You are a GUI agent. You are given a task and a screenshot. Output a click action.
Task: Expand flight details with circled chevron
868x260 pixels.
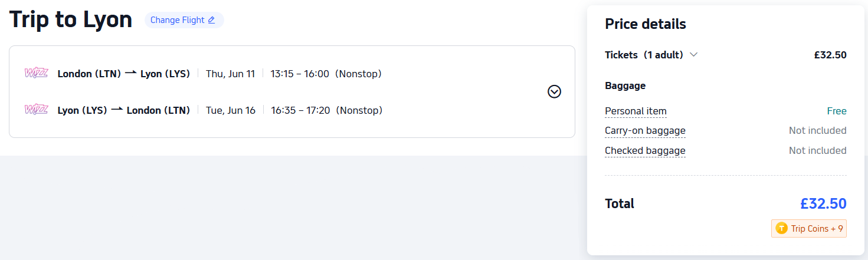[x=554, y=91]
